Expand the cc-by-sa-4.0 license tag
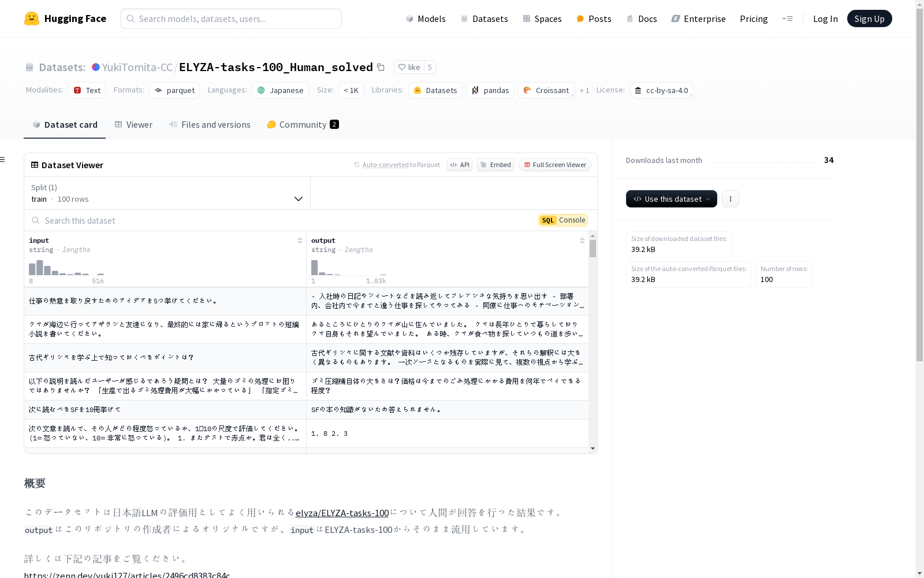The width and height of the screenshot is (924, 578). [662, 90]
